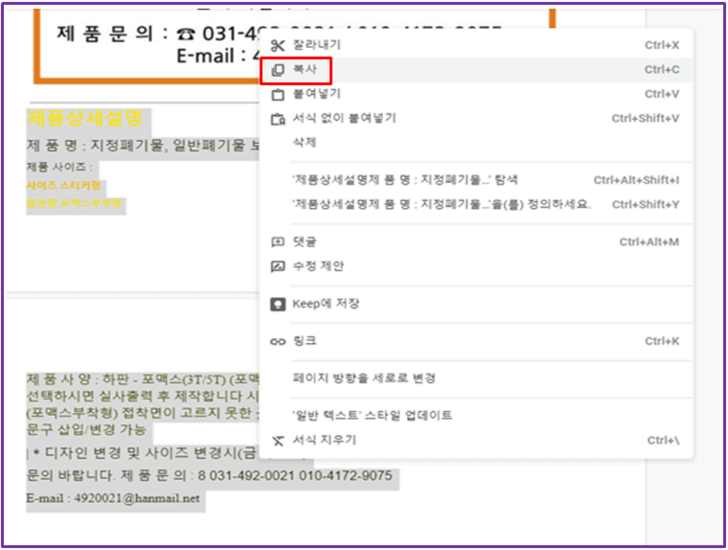Image resolution: width=728 pixels, height=550 pixels.
Task: Choose 잘라내기 from the context menu
Action: pyautogui.click(x=477, y=45)
